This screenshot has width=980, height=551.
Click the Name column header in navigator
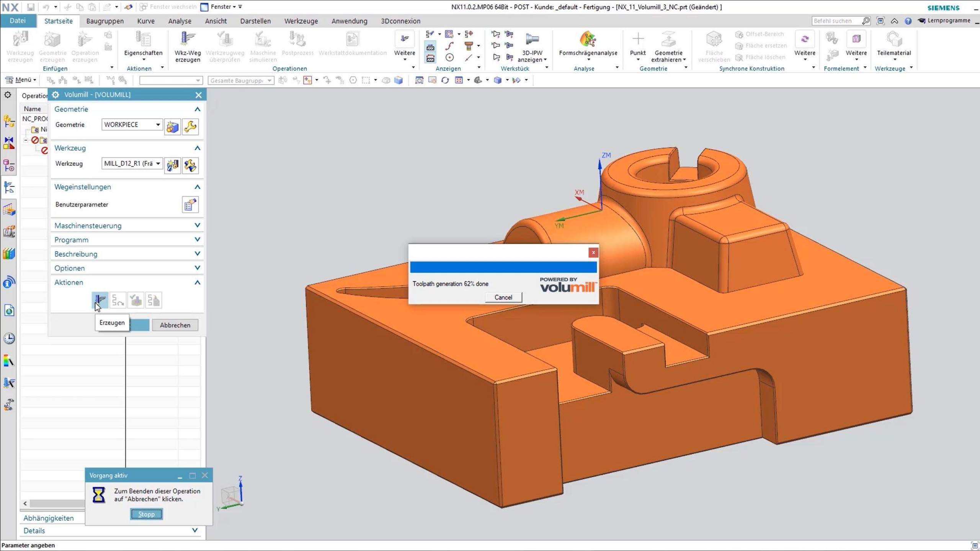point(33,109)
